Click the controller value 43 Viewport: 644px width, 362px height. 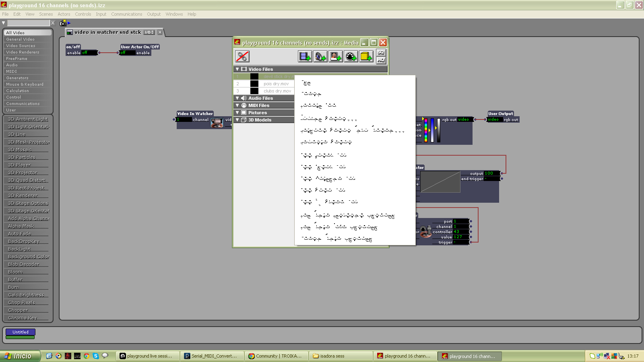click(x=461, y=232)
